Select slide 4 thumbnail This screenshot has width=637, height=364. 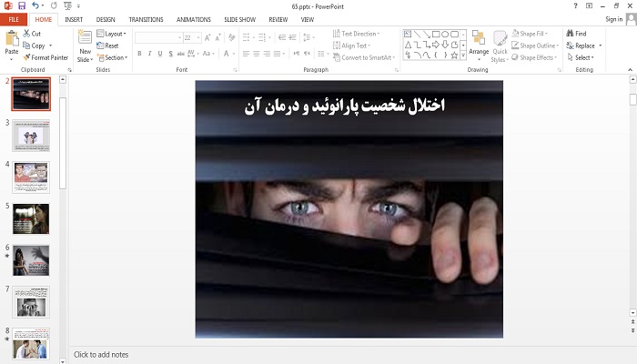tap(31, 177)
